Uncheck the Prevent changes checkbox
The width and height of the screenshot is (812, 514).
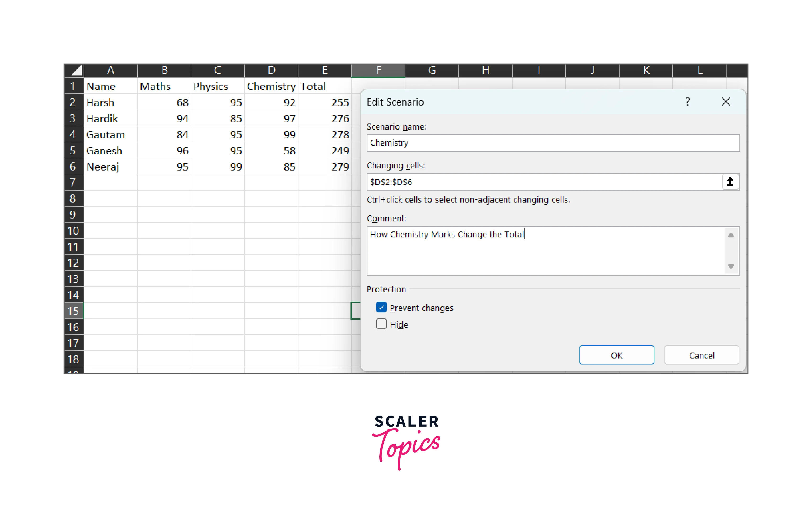click(381, 308)
